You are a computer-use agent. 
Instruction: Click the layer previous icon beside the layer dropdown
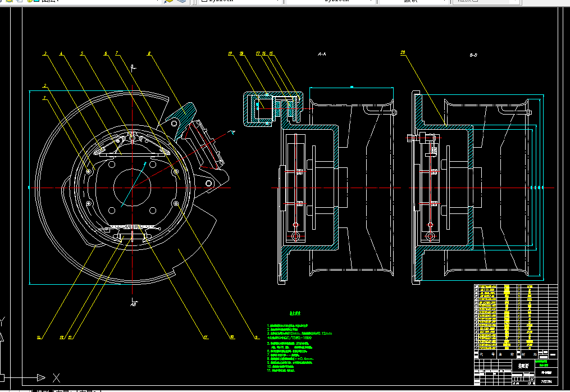[168, 2]
